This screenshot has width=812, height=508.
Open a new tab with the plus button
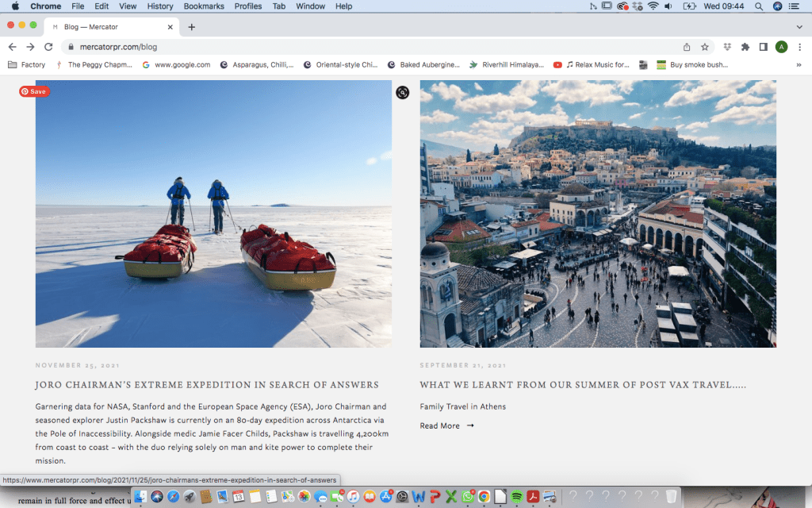coord(191,26)
